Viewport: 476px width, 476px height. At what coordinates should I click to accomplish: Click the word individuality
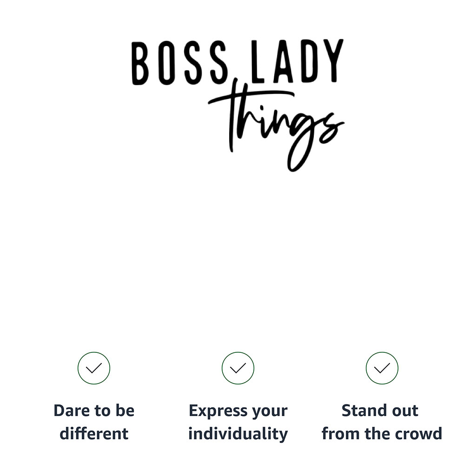[238, 434]
